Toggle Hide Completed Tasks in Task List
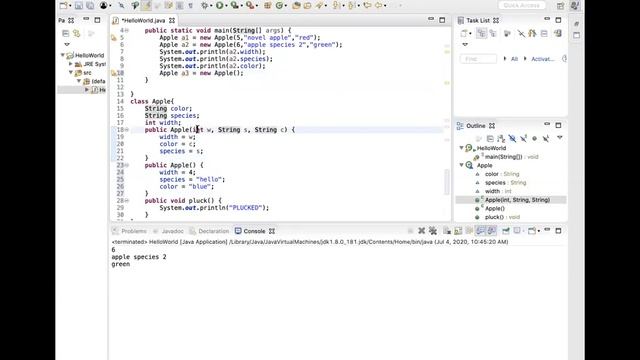The width and height of the screenshot is (640, 360). 521,33
